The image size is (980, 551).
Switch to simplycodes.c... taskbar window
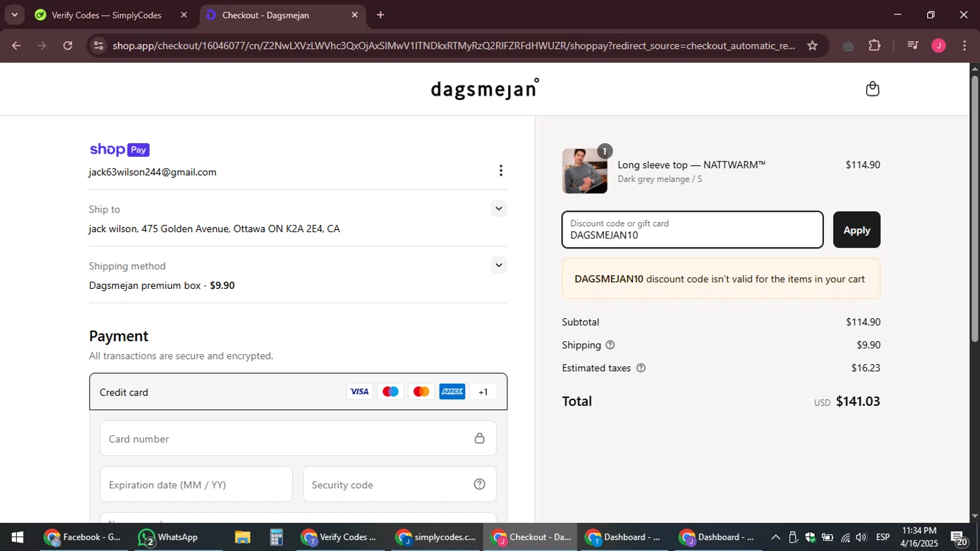[436, 537]
